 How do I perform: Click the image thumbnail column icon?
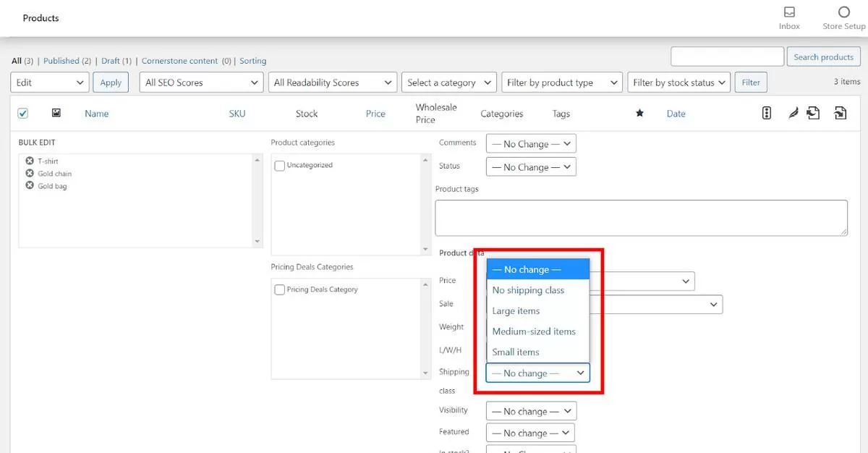(x=56, y=113)
